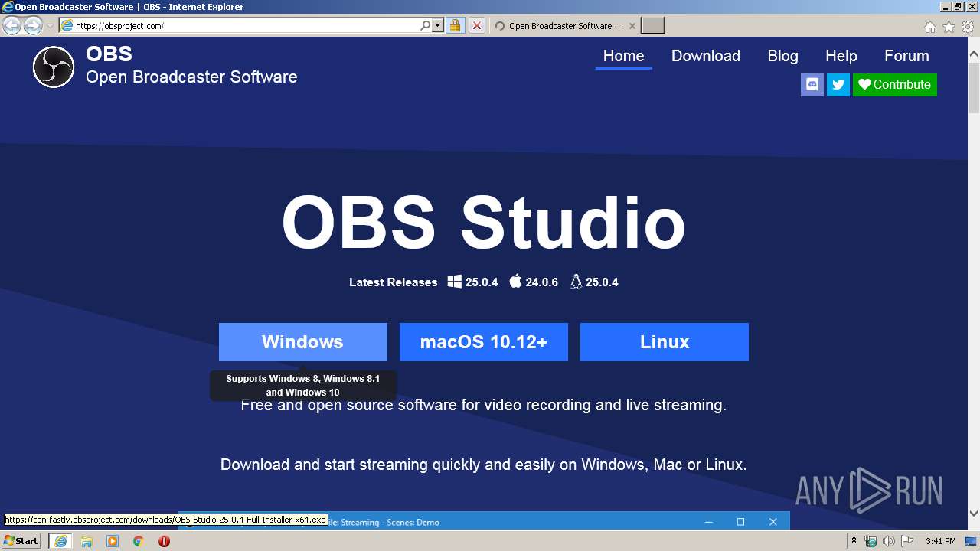
Task: Download OBS for Windows
Action: point(303,342)
